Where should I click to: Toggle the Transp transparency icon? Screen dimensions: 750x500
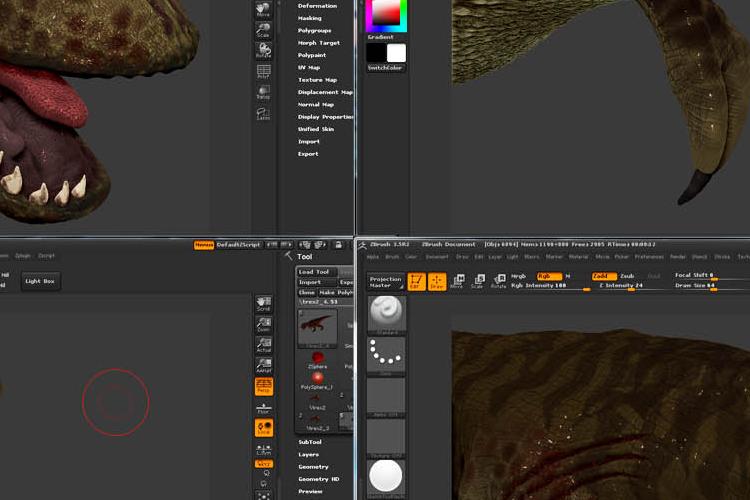pos(263,92)
